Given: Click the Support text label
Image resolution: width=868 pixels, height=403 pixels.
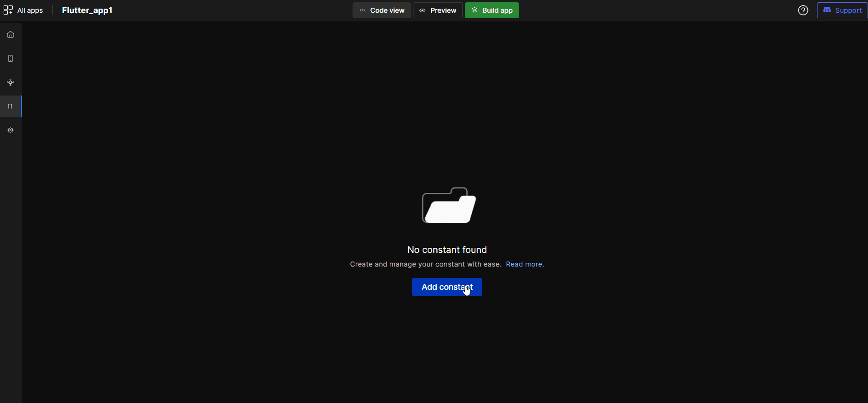Looking at the screenshot, I should click(x=848, y=10).
